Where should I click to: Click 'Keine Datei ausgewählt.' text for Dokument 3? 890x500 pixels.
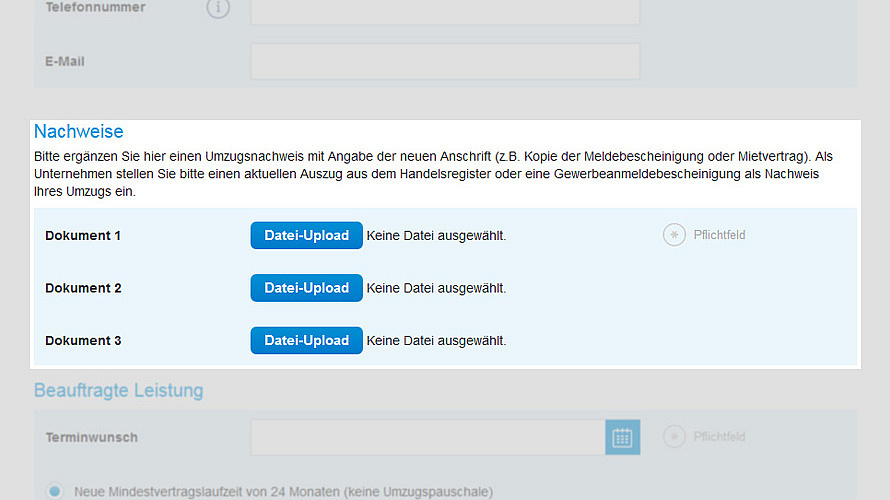tap(436, 341)
